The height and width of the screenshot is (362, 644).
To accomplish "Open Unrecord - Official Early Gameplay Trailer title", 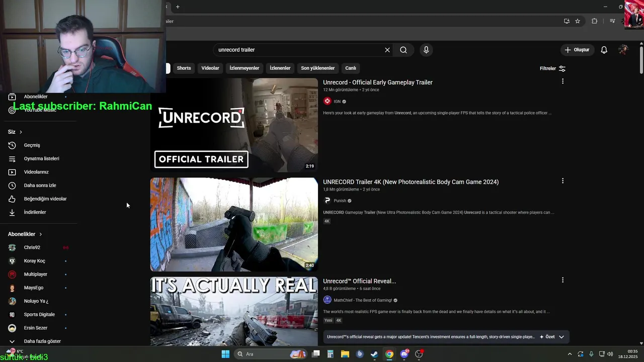I will pos(378,82).
